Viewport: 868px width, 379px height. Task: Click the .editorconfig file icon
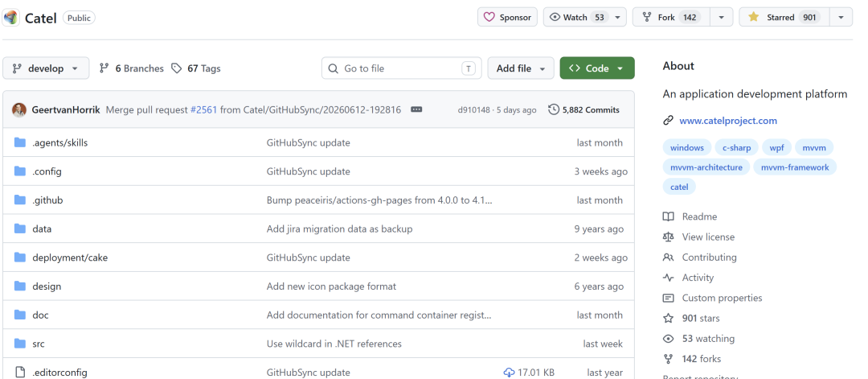point(20,373)
